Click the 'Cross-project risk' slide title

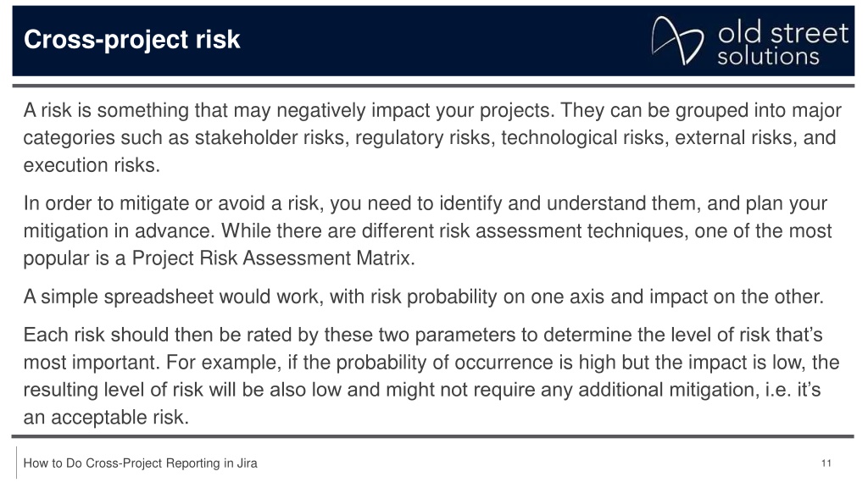pyautogui.click(x=131, y=39)
